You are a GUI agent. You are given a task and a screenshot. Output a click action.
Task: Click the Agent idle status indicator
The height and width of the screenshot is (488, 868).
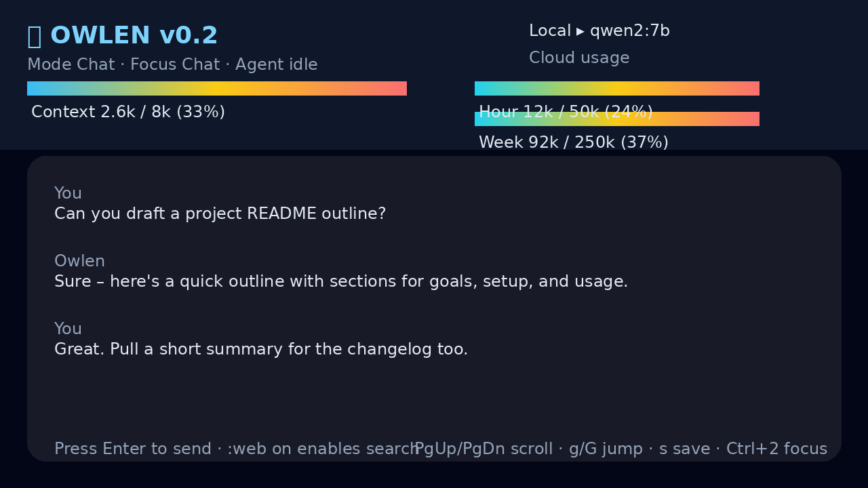(x=277, y=65)
